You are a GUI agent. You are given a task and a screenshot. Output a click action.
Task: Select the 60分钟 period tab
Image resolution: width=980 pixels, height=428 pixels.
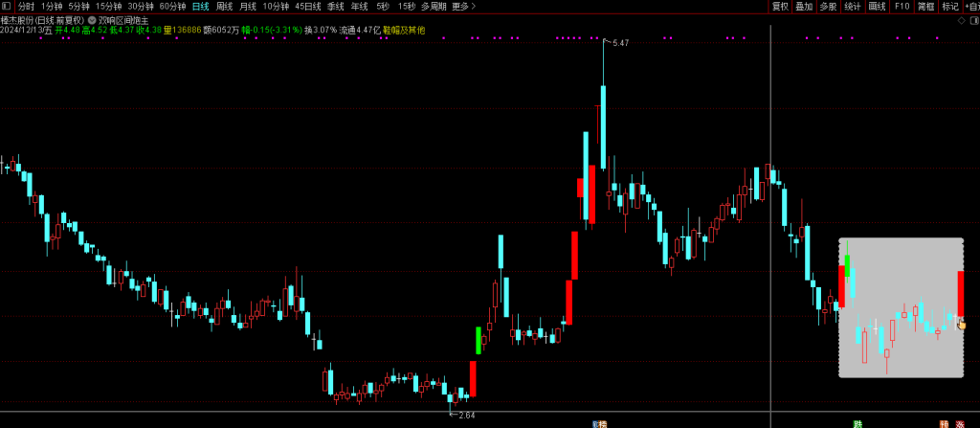pyautogui.click(x=172, y=6)
